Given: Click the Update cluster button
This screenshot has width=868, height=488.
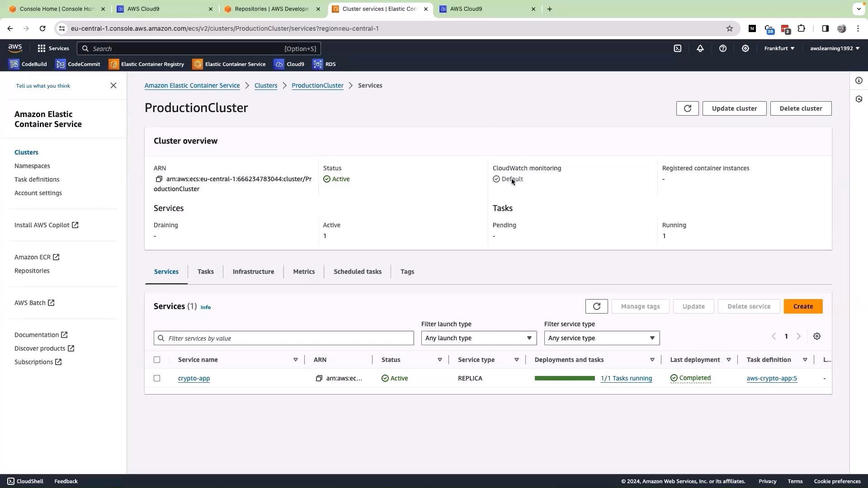Looking at the screenshot, I should pyautogui.click(x=734, y=108).
